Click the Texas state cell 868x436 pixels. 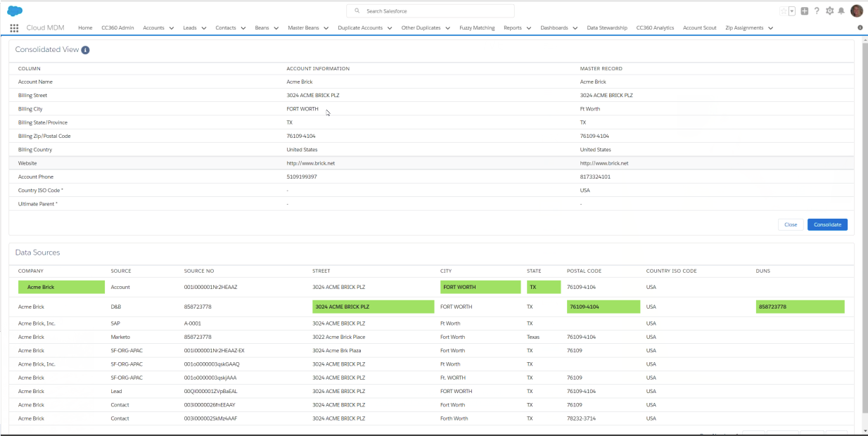coord(533,337)
